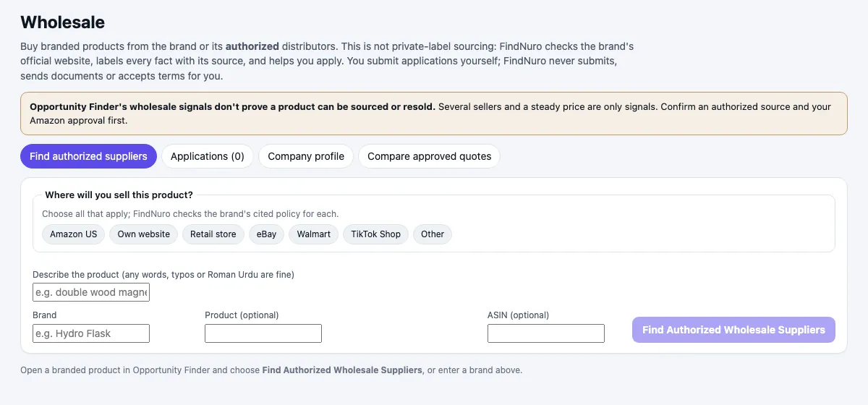This screenshot has height=405, width=868.
Task: Toggle the Retail store channel chip
Action: (213, 234)
